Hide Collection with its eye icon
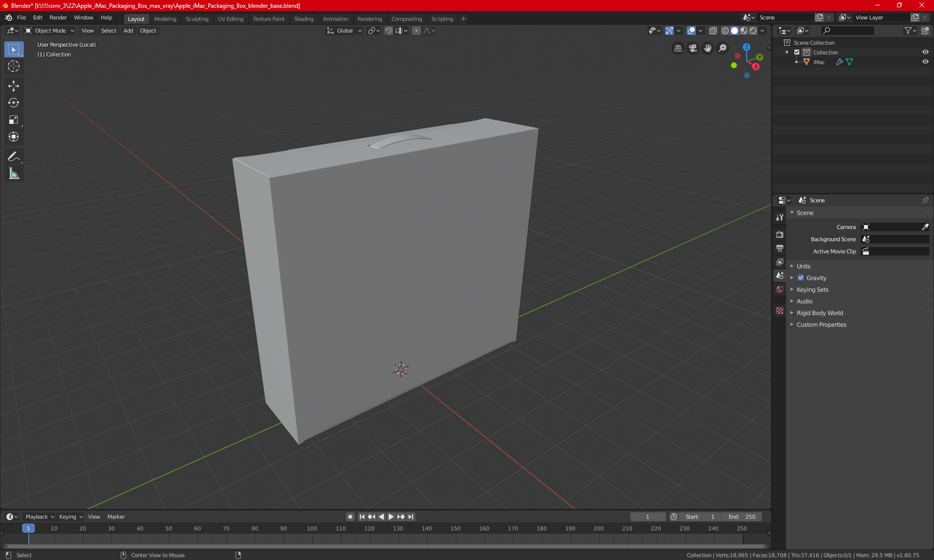934x560 pixels. pyautogui.click(x=925, y=52)
